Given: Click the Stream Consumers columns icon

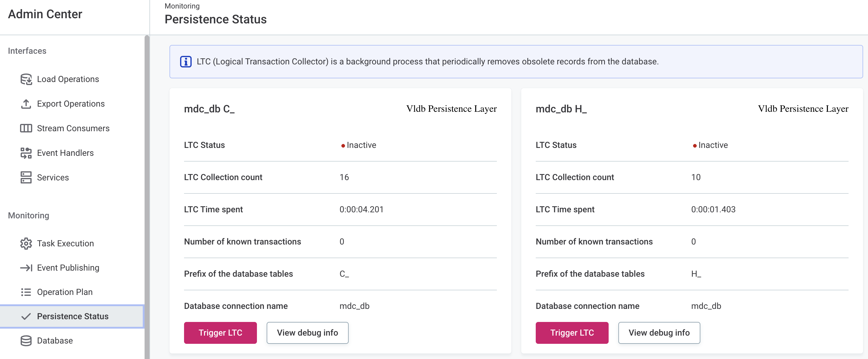Looking at the screenshot, I should click(26, 128).
